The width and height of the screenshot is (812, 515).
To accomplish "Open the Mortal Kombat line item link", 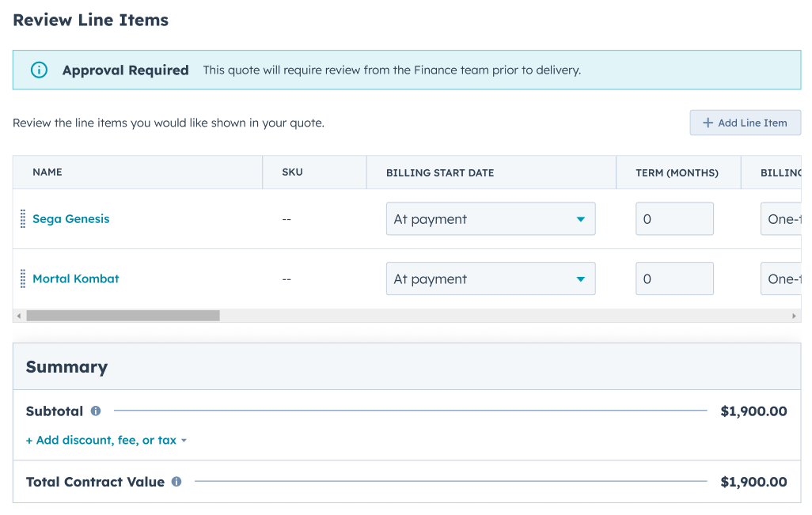I will point(76,279).
